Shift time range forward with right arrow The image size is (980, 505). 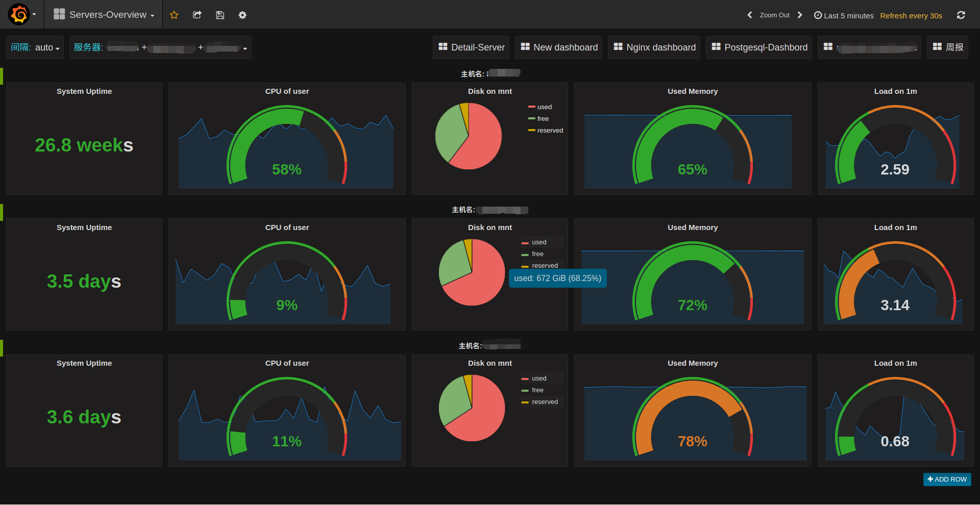pos(800,15)
